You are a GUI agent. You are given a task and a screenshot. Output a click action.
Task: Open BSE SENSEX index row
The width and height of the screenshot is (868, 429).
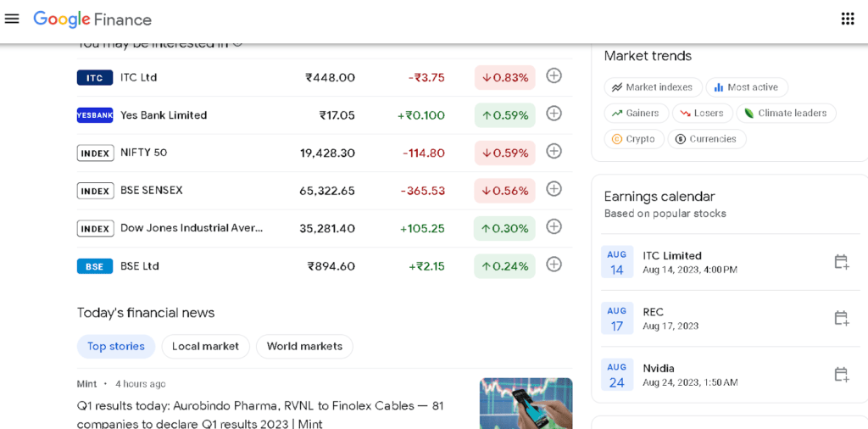point(325,191)
